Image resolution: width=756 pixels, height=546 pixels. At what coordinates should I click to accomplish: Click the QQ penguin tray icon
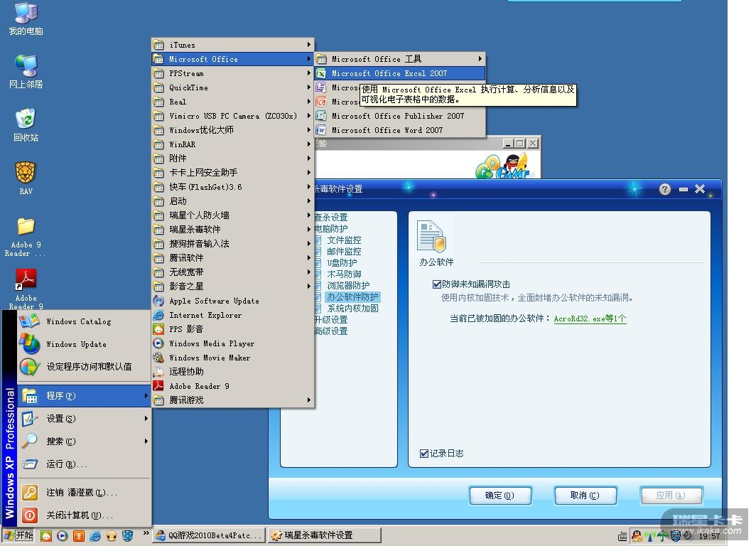[x=637, y=536]
